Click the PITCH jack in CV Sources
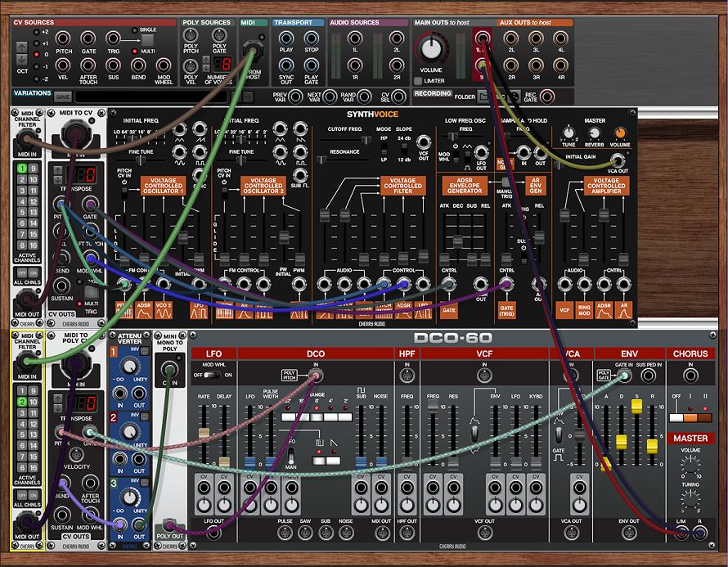The width and height of the screenshot is (728, 567). click(x=63, y=38)
